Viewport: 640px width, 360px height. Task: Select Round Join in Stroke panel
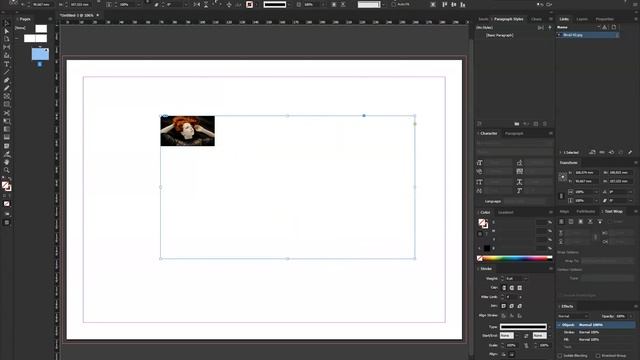[512, 306]
